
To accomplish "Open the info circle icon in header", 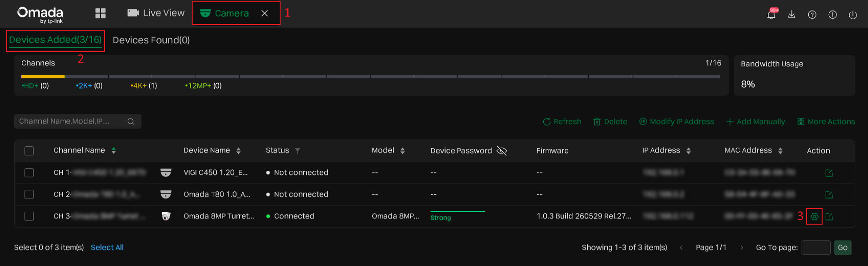I will point(833,15).
